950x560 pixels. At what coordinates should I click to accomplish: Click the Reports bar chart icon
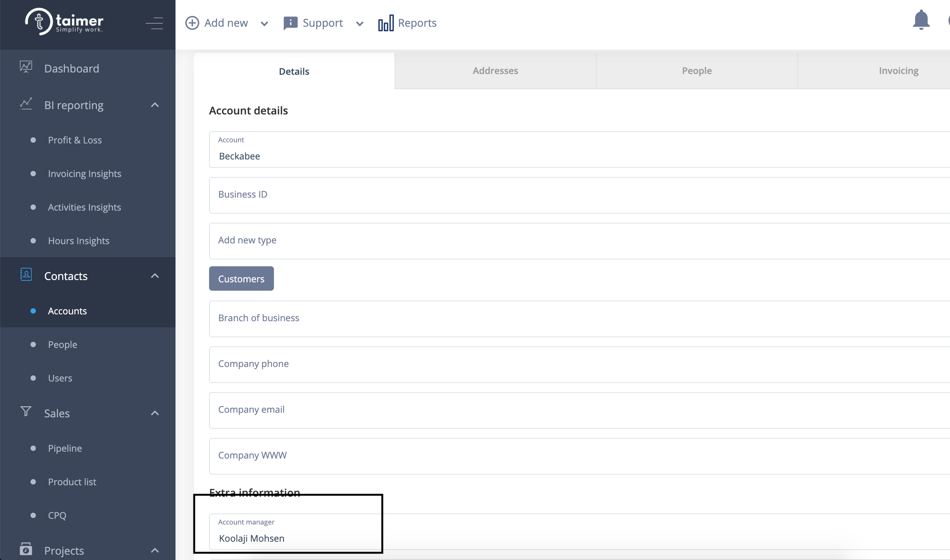click(x=386, y=23)
